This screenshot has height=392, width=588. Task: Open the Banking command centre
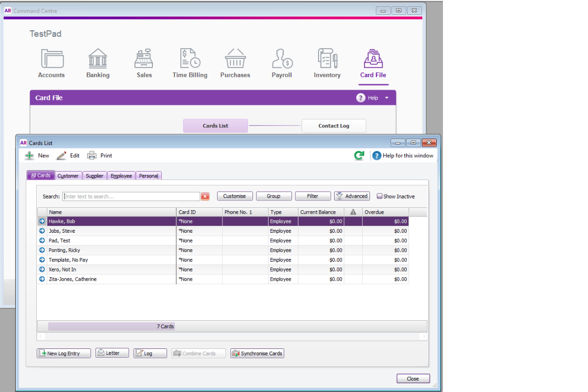click(x=98, y=63)
